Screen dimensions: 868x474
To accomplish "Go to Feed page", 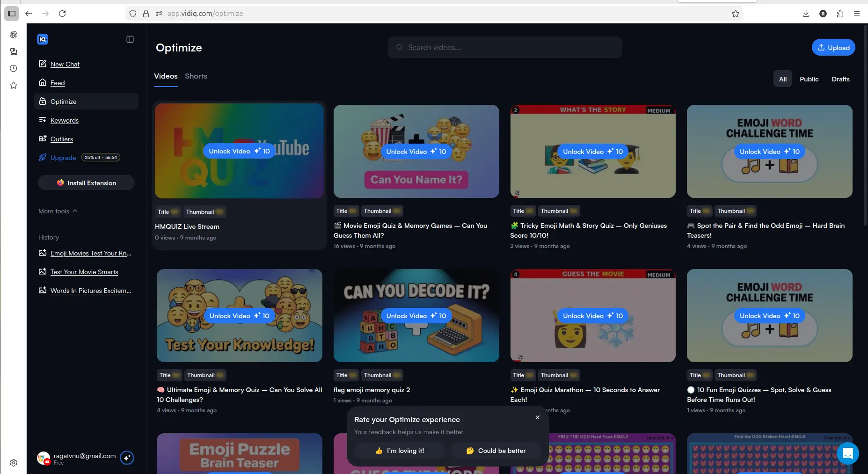I will coord(58,83).
